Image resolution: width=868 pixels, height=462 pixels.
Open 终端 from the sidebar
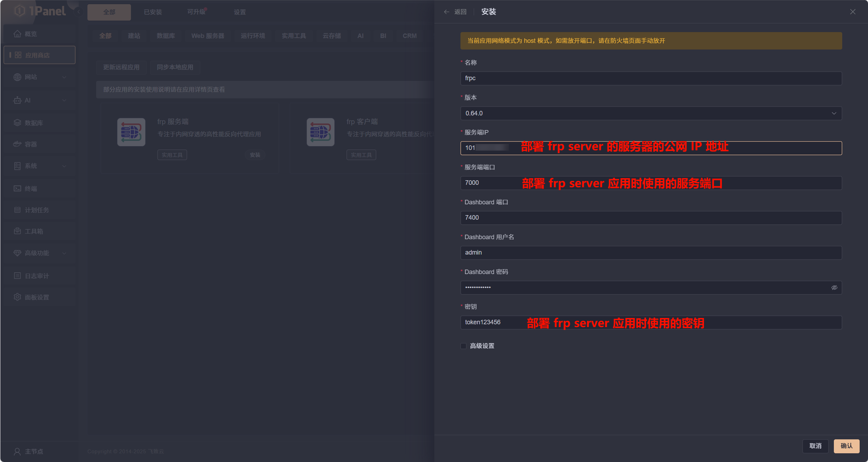click(31, 189)
